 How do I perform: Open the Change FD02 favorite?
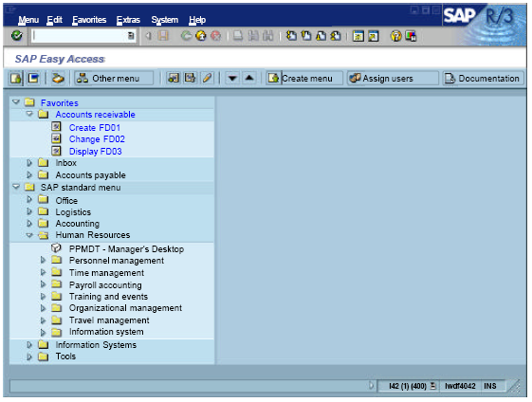pos(97,139)
